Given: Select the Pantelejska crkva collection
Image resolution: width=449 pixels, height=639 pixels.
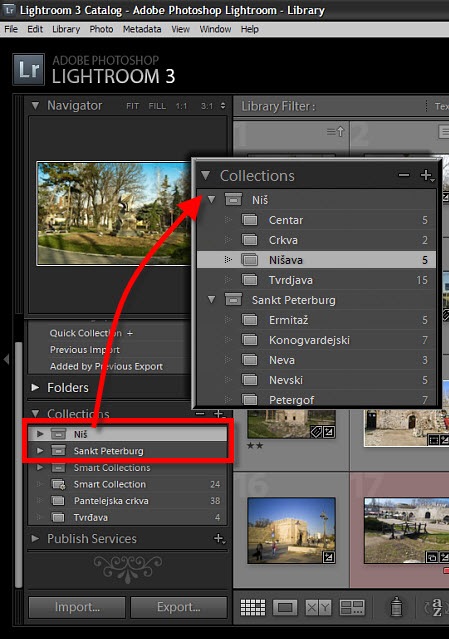Looking at the screenshot, I should coord(128,500).
